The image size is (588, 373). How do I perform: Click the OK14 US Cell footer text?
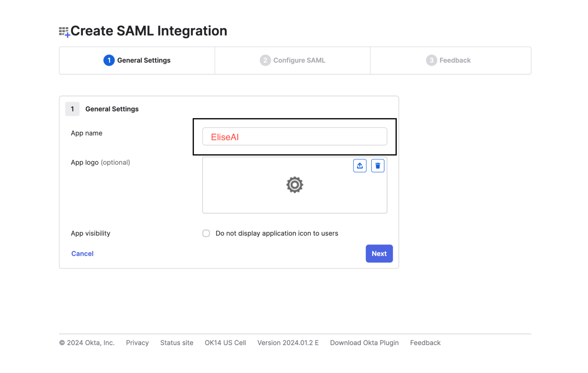coord(225,343)
